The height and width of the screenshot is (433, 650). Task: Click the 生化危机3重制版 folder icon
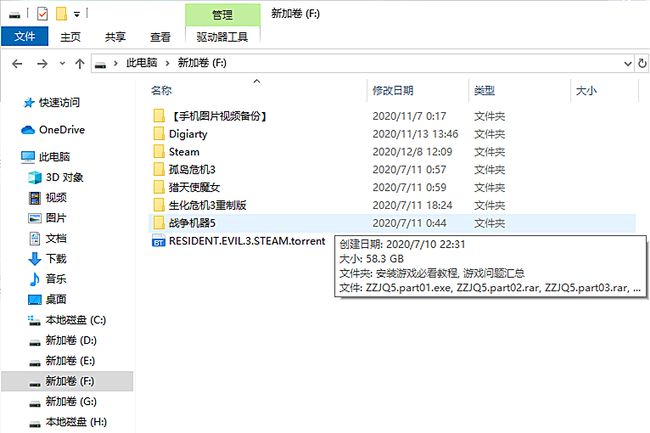[159, 205]
